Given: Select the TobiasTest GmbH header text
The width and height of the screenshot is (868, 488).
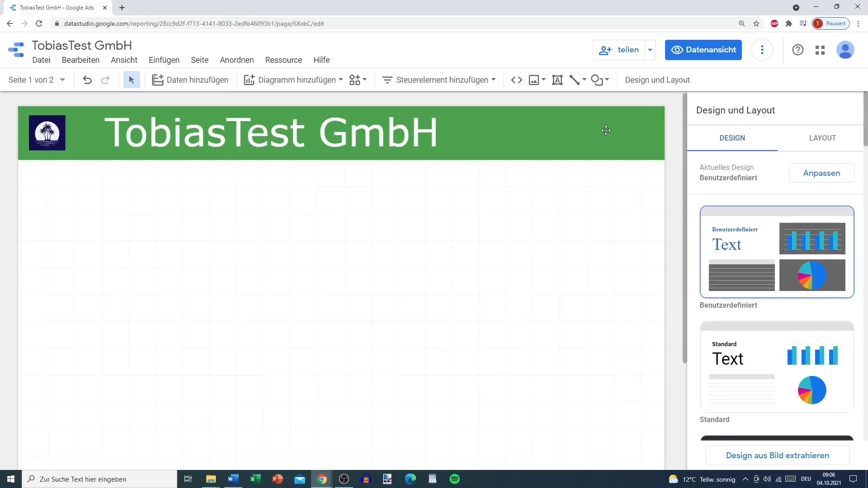Looking at the screenshot, I should click(x=271, y=132).
